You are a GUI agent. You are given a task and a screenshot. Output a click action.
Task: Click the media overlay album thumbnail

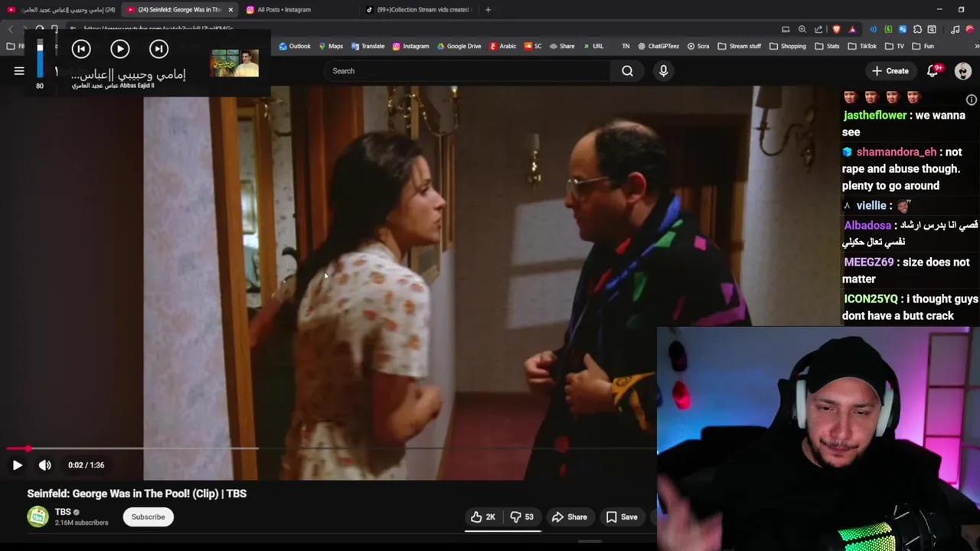point(234,64)
